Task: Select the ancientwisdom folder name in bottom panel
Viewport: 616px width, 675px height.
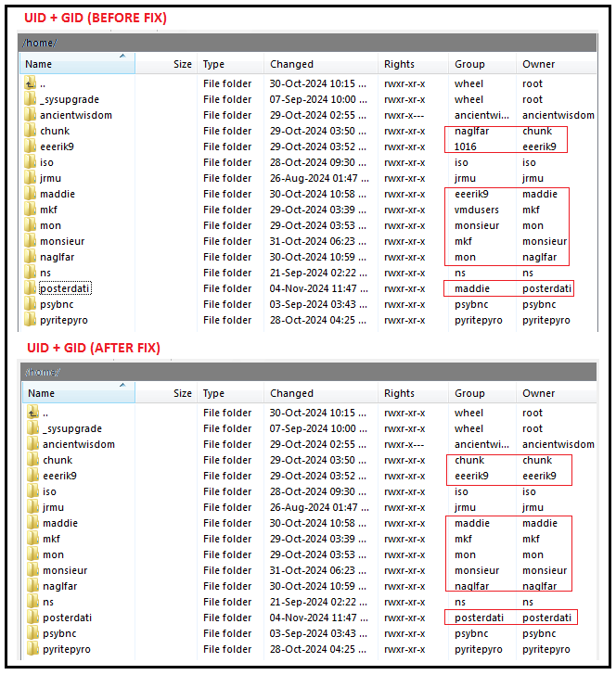Action: [77, 444]
